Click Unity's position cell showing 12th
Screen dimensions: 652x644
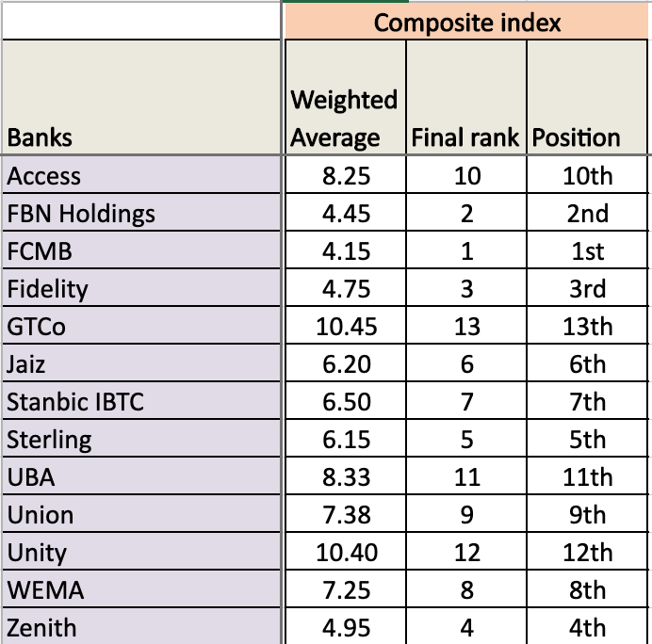587,553
